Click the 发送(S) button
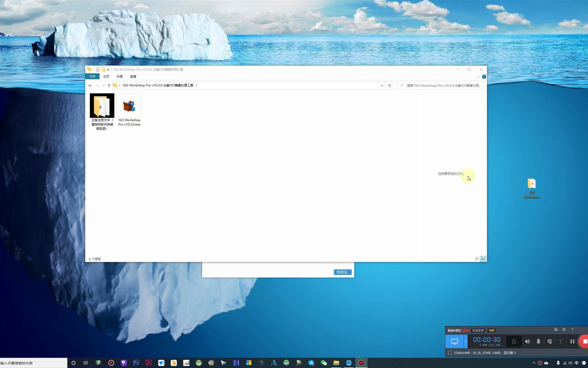 (x=342, y=272)
